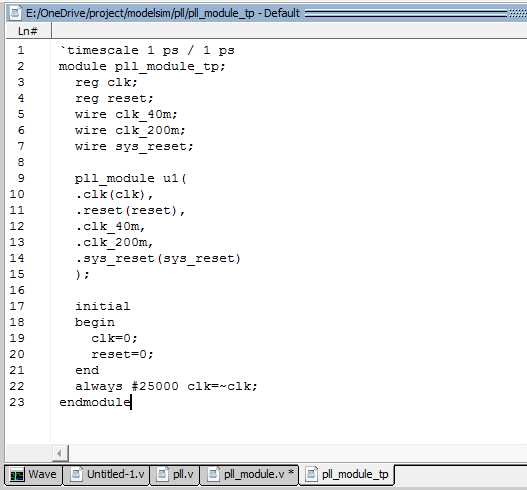The height and width of the screenshot is (490, 527).
Task: Select the pll_module_tp tab
Action: (x=347, y=475)
